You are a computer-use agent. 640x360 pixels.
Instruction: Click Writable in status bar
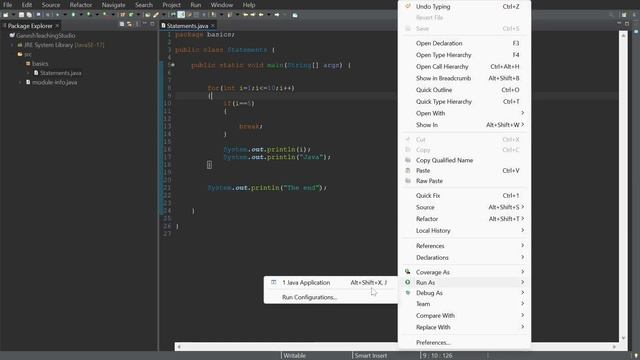click(294, 356)
